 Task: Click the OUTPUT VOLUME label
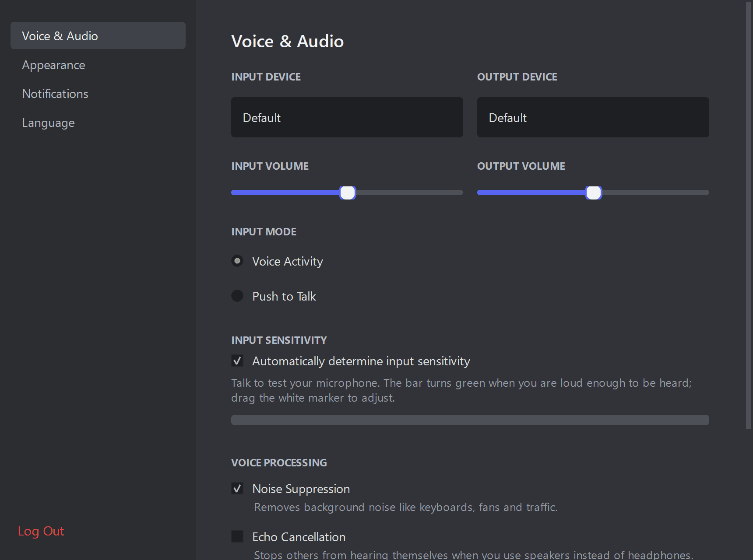521,166
